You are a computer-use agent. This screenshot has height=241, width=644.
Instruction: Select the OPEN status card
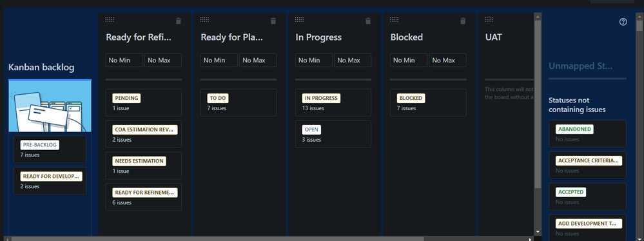[333, 134]
